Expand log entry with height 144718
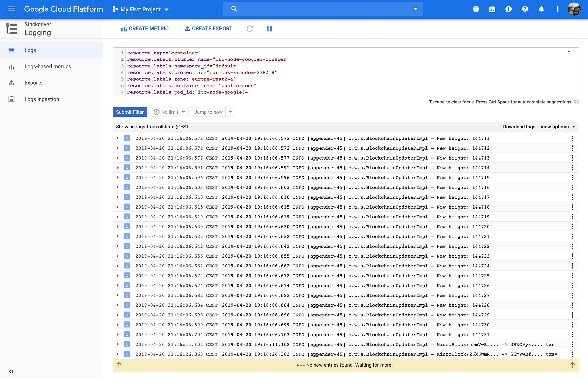Image resolution: width=588 pixels, height=379 pixels. (117, 207)
